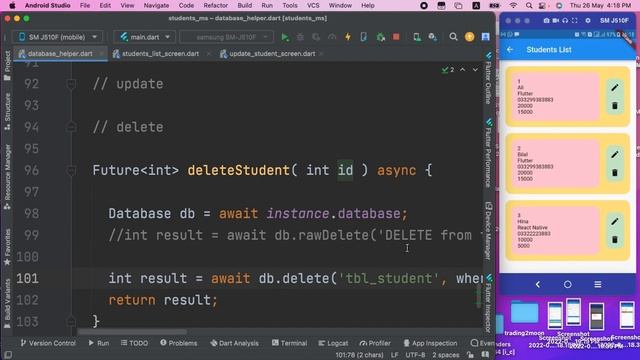
Task: Delete student Ali with trash icon
Action: pyautogui.click(x=615, y=106)
